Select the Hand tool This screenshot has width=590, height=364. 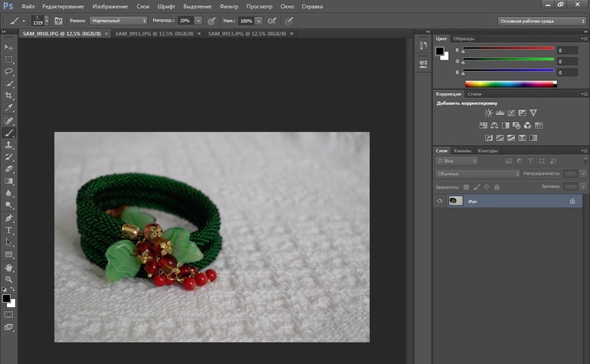pyautogui.click(x=9, y=267)
